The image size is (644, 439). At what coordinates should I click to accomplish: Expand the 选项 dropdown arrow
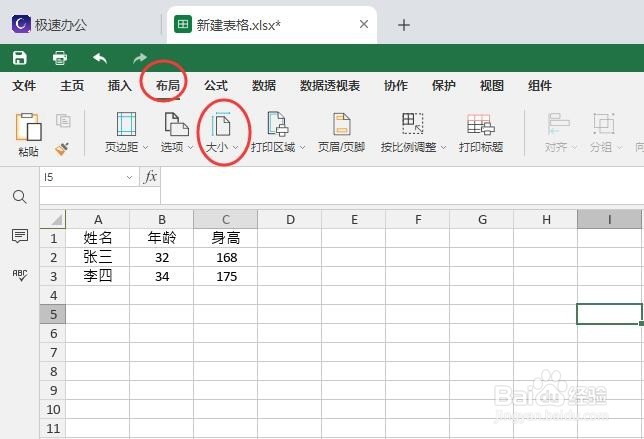pyautogui.click(x=190, y=147)
